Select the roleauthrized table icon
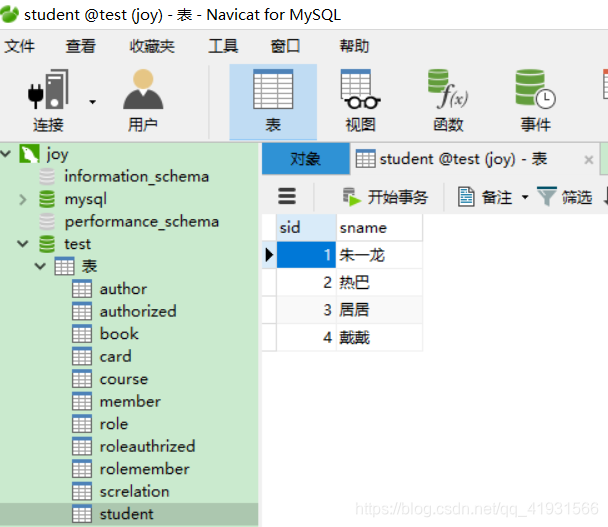Viewport: 608px width, 527px height. [x=82, y=447]
